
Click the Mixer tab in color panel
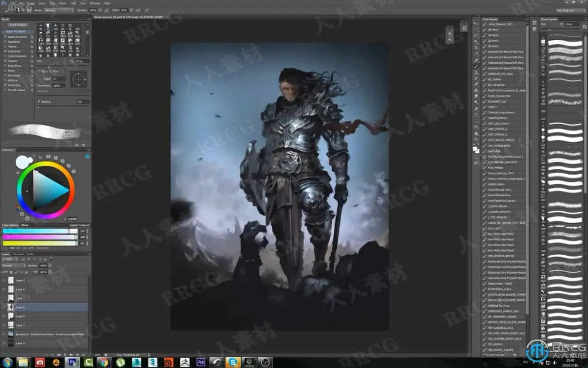click(x=25, y=225)
